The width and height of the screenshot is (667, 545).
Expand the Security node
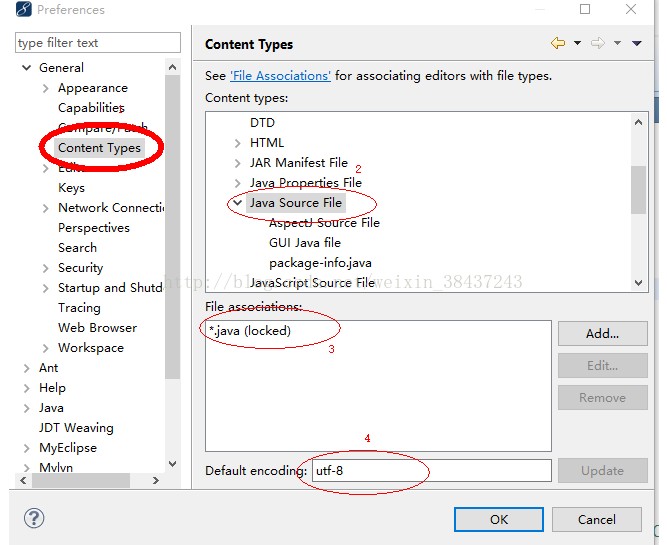pyautogui.click(x=46, y=268)
